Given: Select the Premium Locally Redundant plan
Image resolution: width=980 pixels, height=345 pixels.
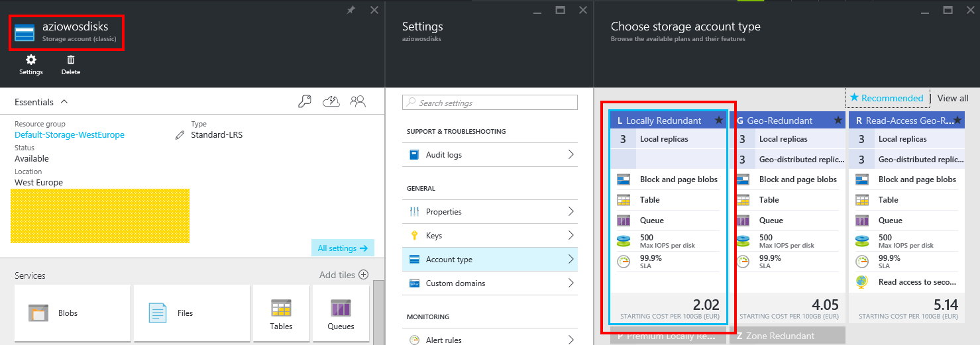Looking at the screenshot, I should click(x=668, y=336).
